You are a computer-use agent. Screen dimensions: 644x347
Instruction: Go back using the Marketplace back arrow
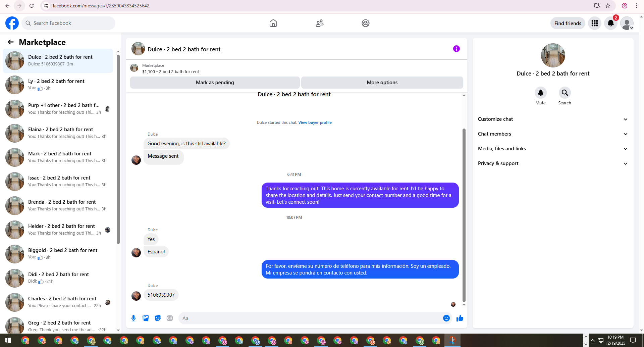(11, 42)
